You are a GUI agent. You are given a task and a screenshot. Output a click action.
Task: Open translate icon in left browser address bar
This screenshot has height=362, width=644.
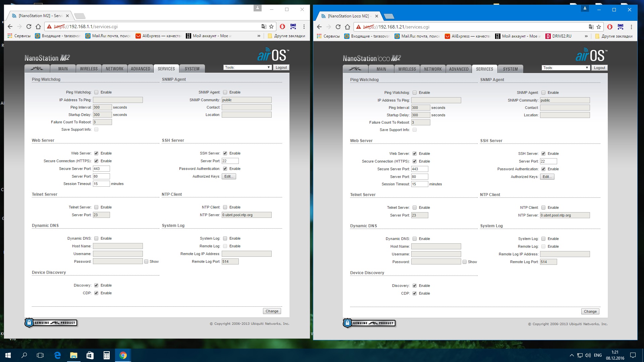[x=264, y=26]
